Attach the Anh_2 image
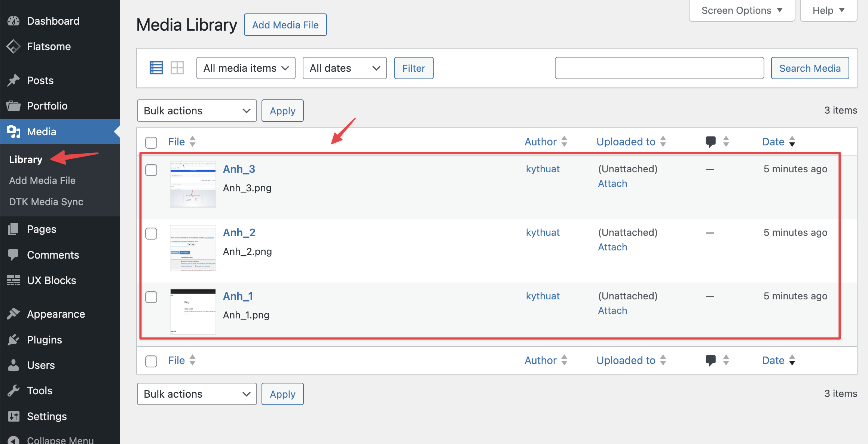The image size is (868, 444). 612,247
